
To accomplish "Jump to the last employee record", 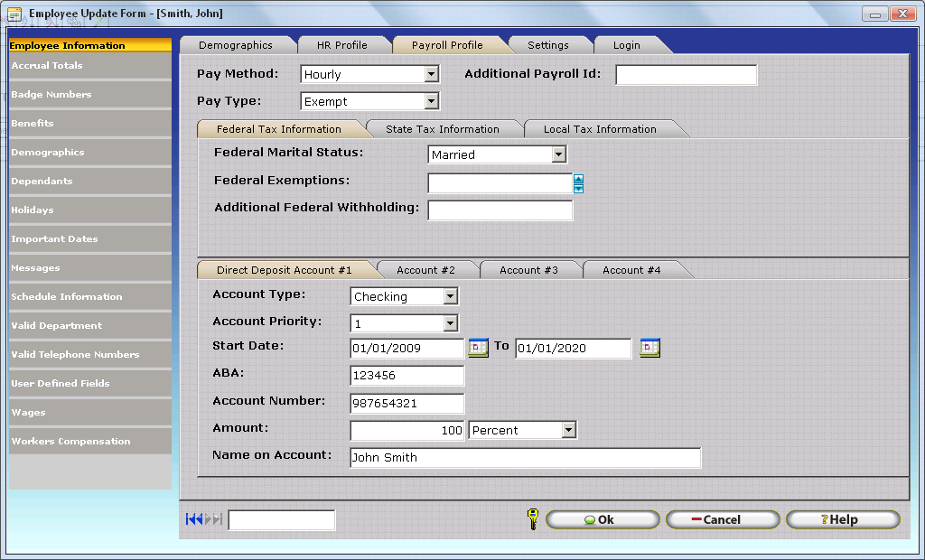I will click(217, 519).
